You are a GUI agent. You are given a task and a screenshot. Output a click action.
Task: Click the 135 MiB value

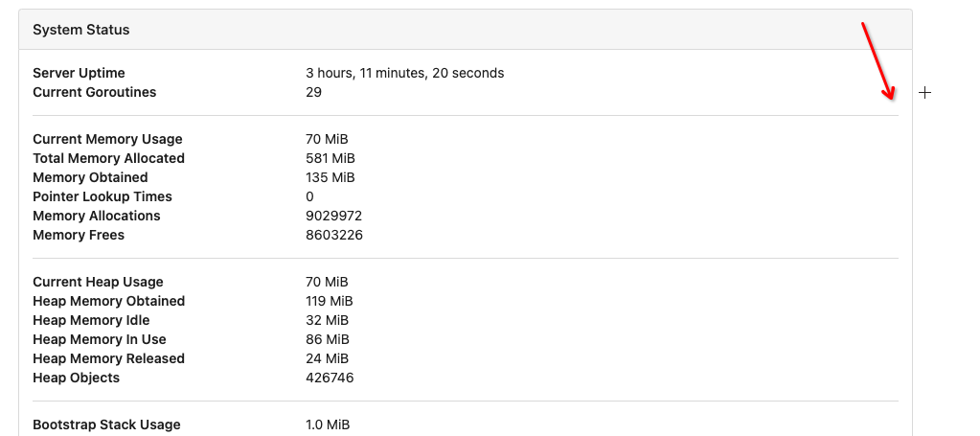coord(330,177)
